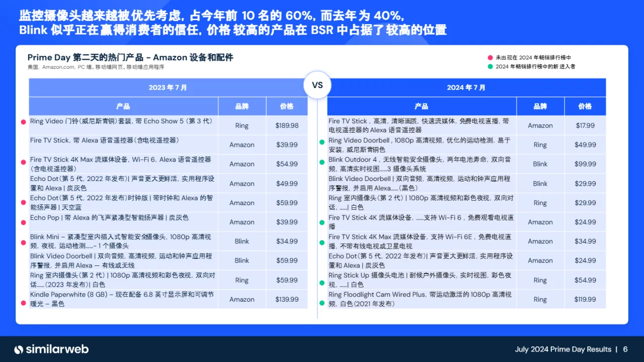Click the subtitle 美国, Amazon.com, PC 端

(x=96, y=67)
